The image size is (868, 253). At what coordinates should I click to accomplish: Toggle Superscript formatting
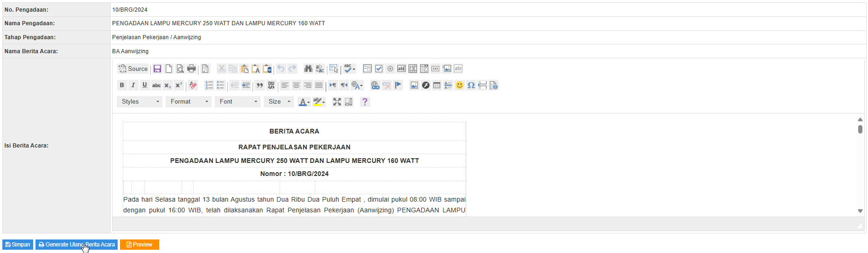(179, 85)
